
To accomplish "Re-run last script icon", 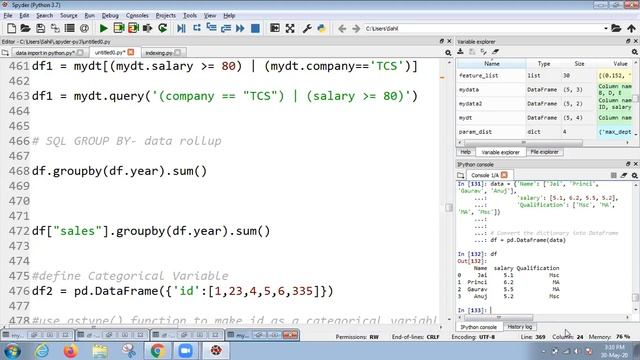I will point(162,28).
